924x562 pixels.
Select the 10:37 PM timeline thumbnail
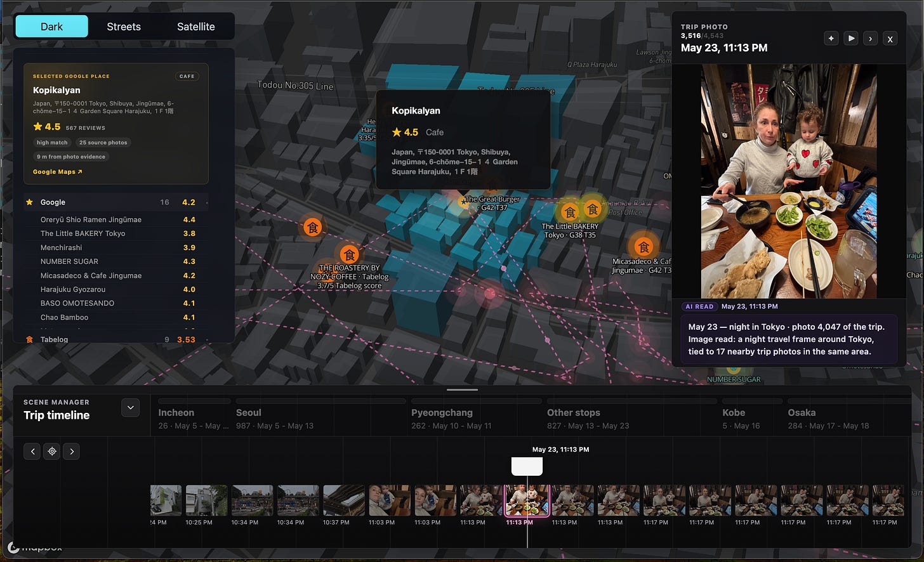(x=343, y=500)
